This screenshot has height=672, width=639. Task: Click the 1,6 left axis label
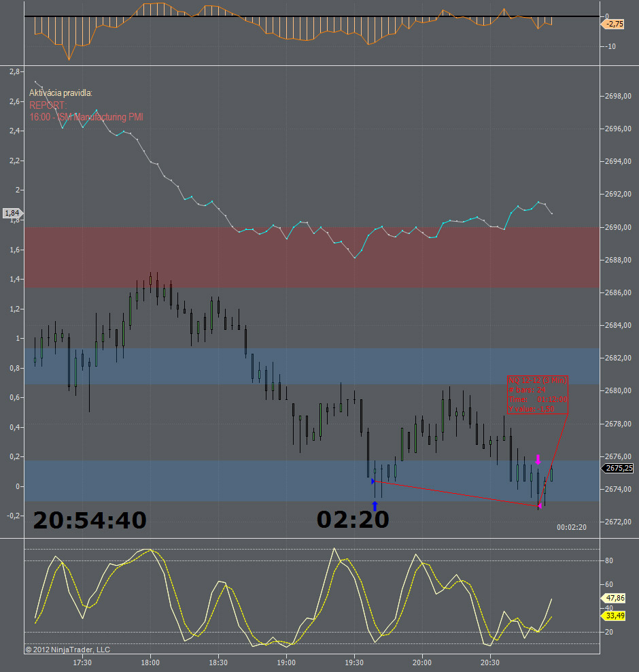pos(14,250)
